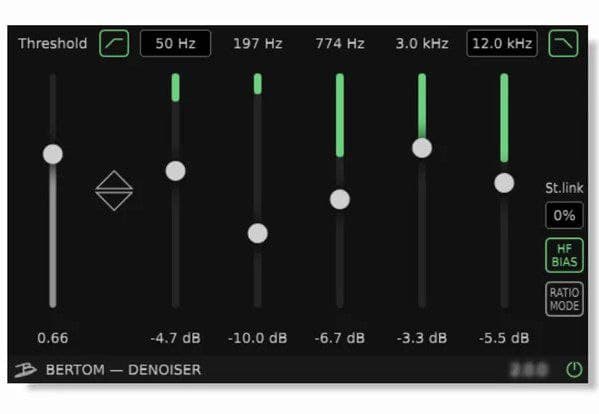Click the 12.0 kHz band slider knob
The width and height of the screenshot is (599, 414).
pos(504,183)
